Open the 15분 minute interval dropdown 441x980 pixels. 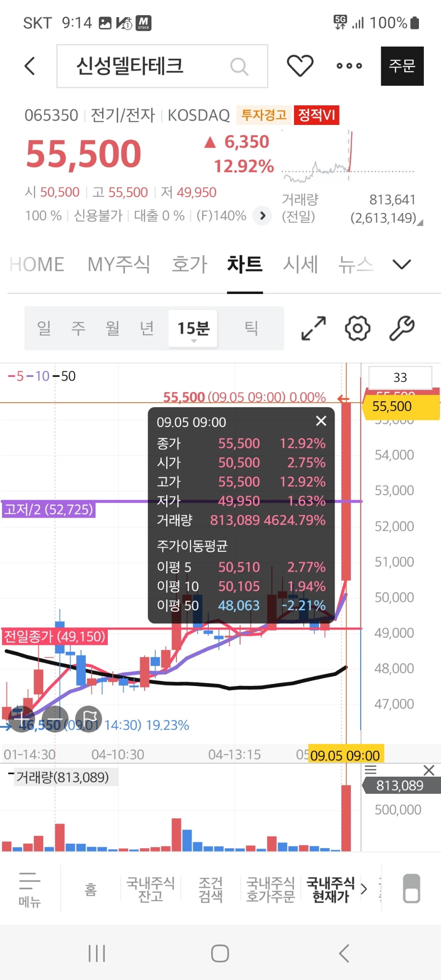[193, 328]
